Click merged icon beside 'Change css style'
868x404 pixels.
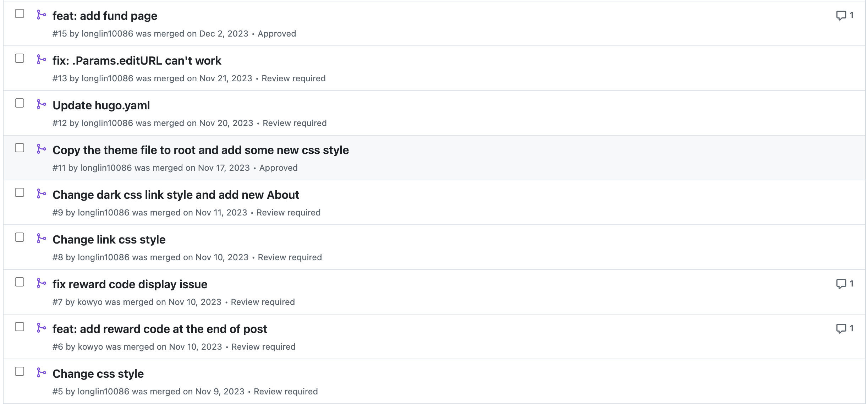click(x=41, y=373)
